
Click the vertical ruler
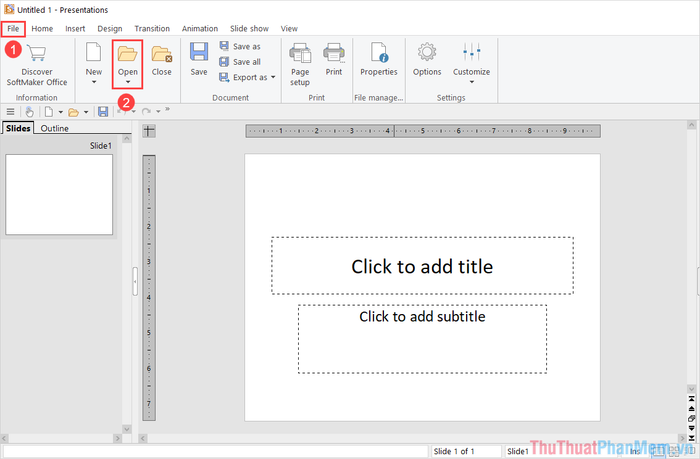[149, 288]
